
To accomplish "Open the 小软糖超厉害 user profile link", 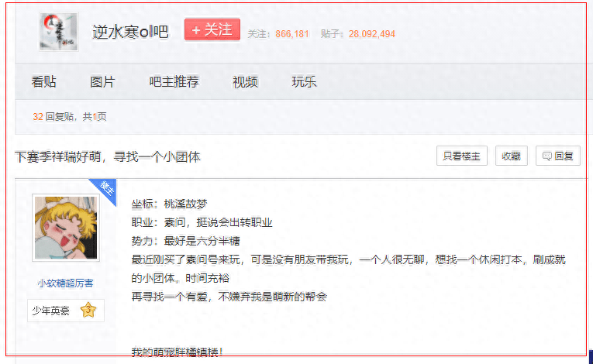I will click(66, 283).
